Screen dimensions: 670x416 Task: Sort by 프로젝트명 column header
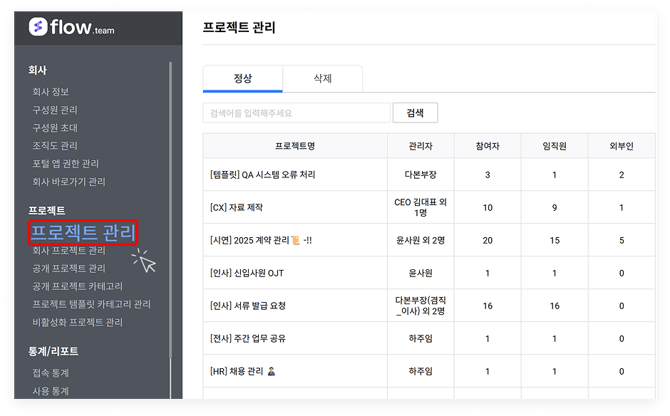[295, 146]
